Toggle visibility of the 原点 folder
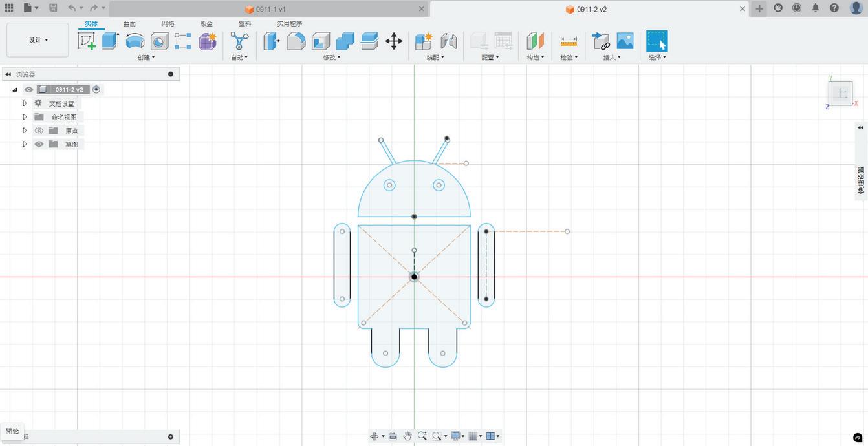 39,131
